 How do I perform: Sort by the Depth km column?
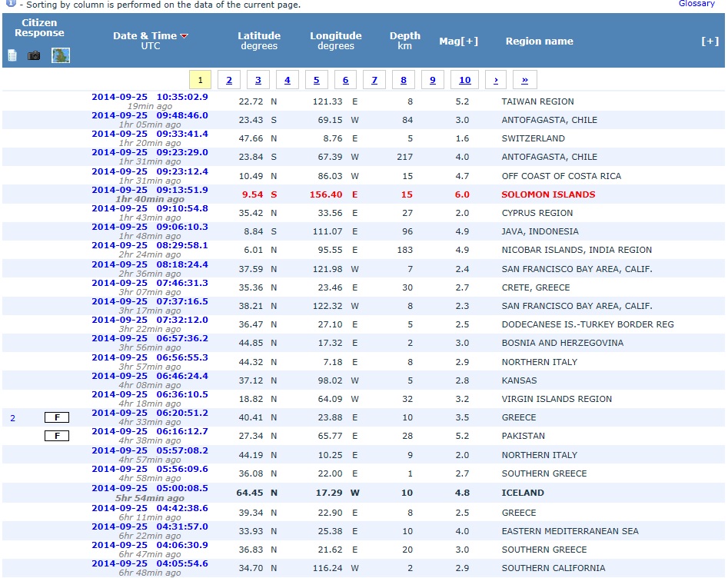tap(405, 41)
